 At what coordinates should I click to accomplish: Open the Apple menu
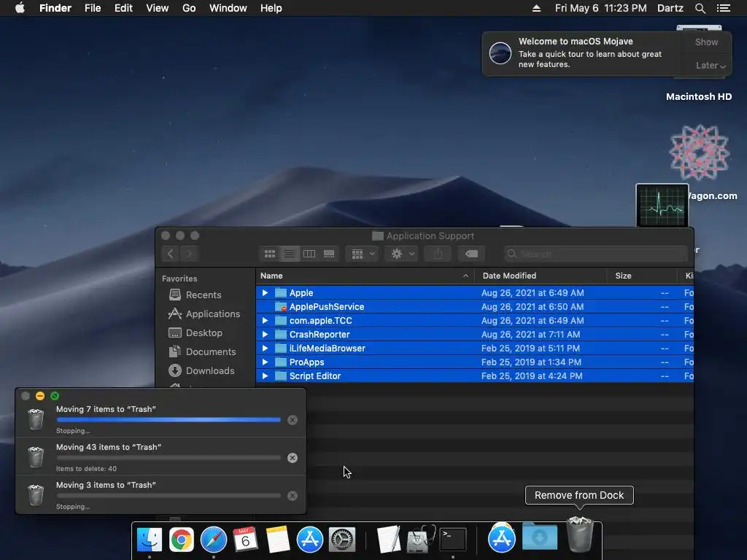click(20, 8)
